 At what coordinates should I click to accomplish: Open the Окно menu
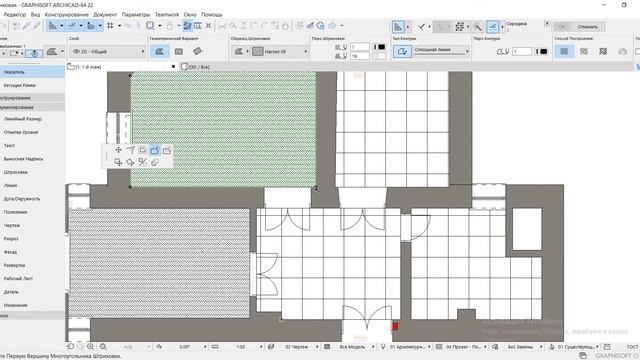[x=190, y=15]
